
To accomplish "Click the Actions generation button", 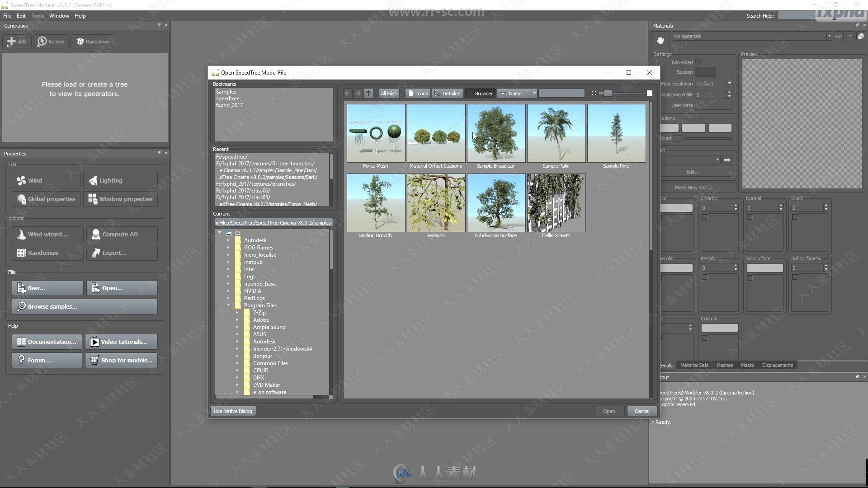I will (x=51, y=42).
